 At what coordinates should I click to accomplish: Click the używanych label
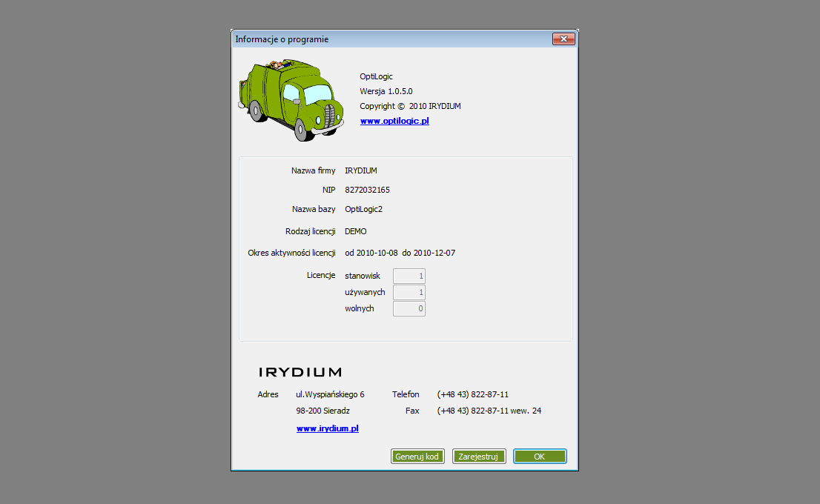(x=365, y=292)
